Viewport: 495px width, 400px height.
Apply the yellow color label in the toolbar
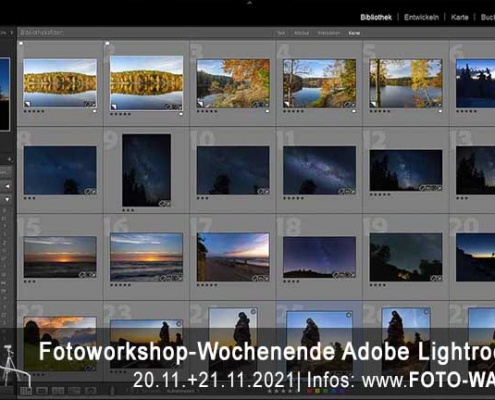318,391
